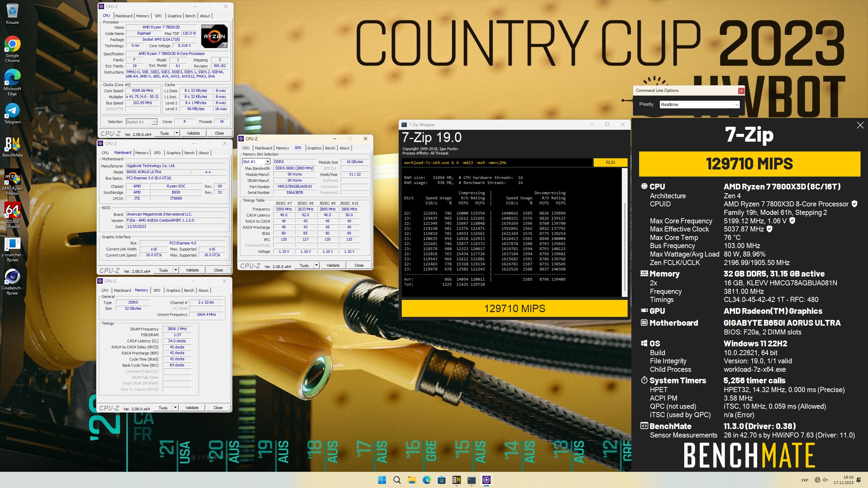Click the Uncore Frequency 1904.4 MHz value
This screenshot has height=488, width=868.
206,314
